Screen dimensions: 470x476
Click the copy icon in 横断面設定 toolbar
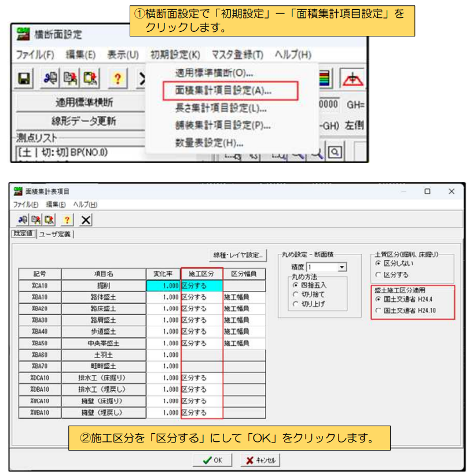click(70, 78)
